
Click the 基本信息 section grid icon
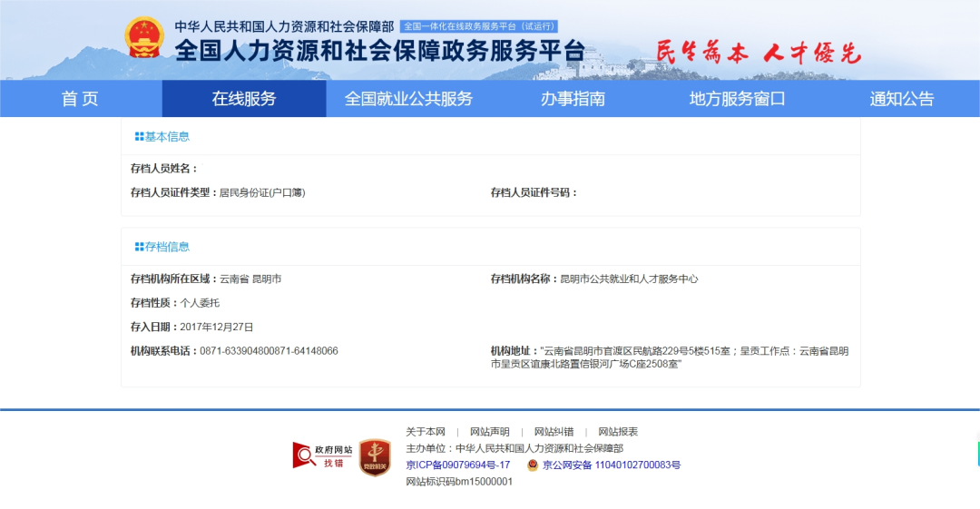tap(139, 137)
